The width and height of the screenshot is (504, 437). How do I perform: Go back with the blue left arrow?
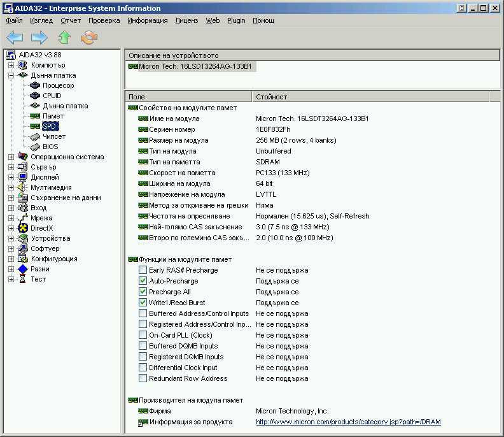15,38
